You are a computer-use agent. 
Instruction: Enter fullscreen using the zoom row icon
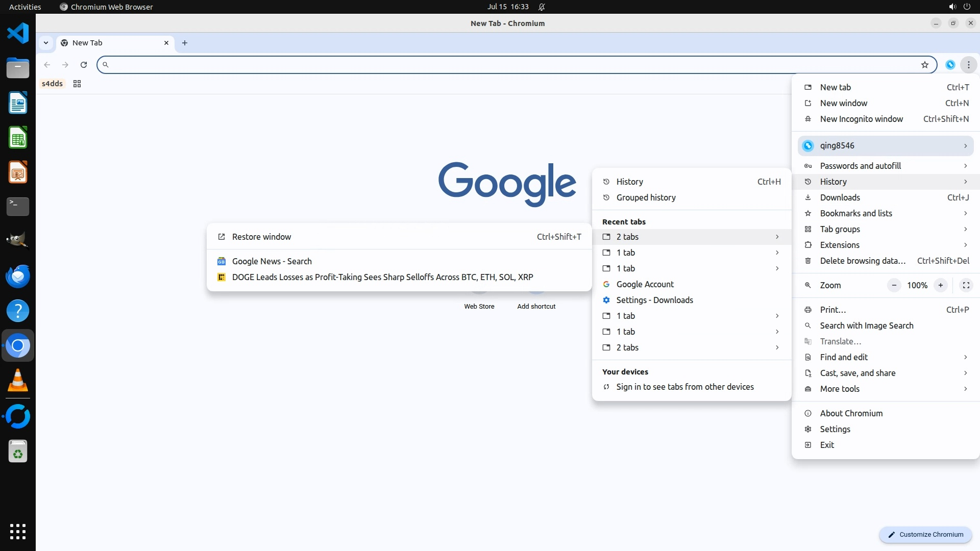click(x=966, y=285)
